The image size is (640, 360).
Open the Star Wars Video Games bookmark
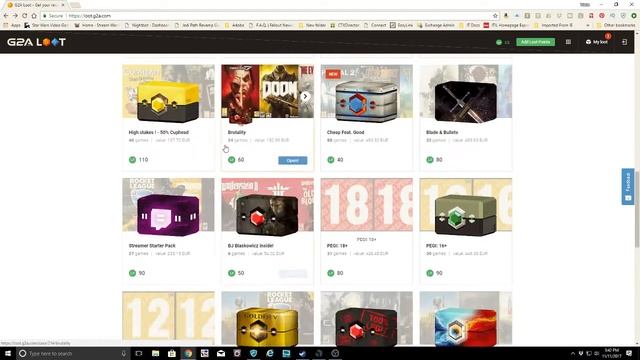tap(46, 25)
